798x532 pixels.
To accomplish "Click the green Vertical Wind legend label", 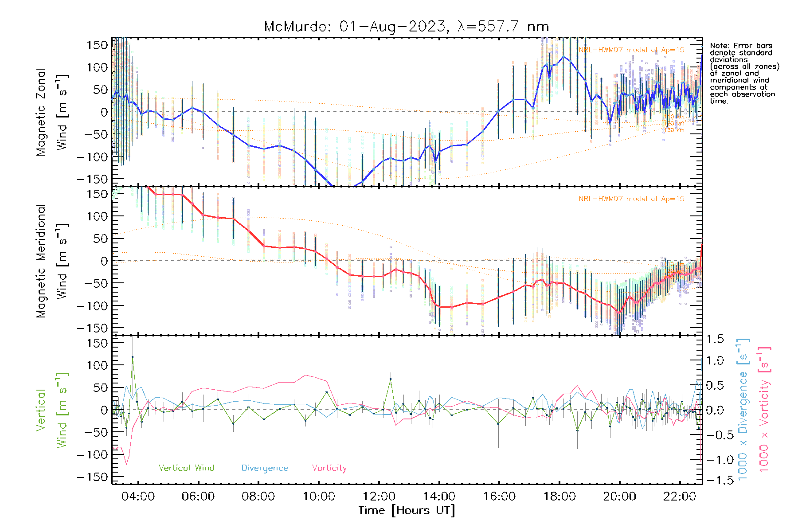I will click(186, 468).
